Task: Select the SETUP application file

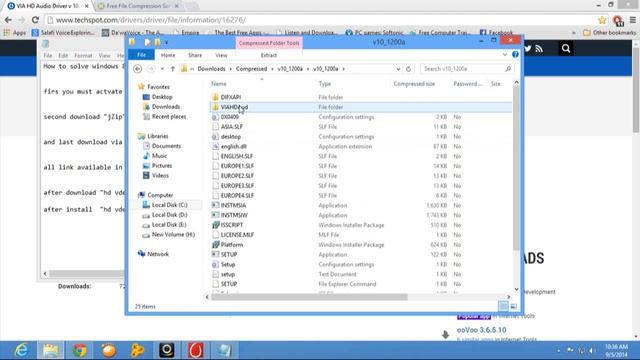Action: pos(229,254)
